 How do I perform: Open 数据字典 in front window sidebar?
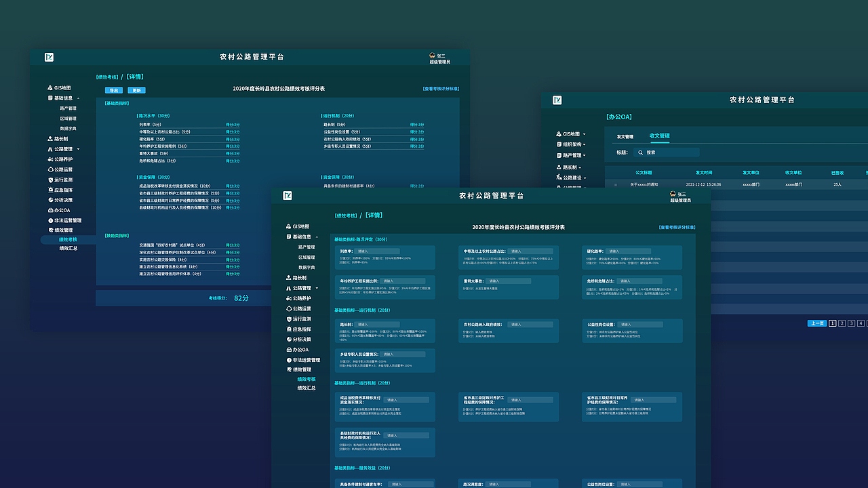click(307, 268)
